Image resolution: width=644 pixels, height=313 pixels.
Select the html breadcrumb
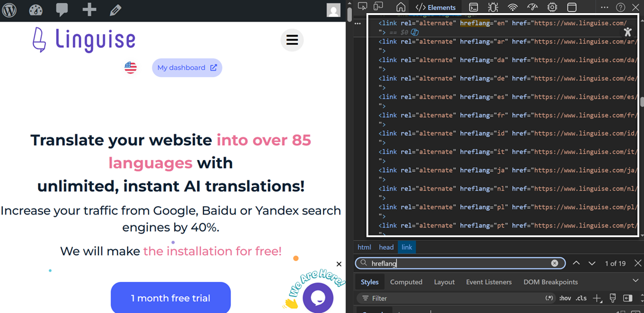tap(364, 247)
